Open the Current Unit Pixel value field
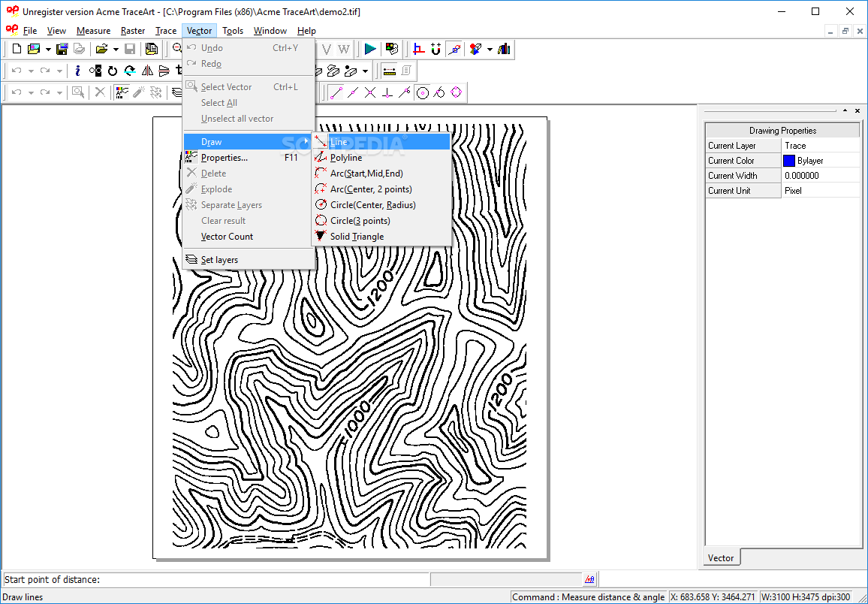This screenshot has height=604, width=868. [821, 191]
